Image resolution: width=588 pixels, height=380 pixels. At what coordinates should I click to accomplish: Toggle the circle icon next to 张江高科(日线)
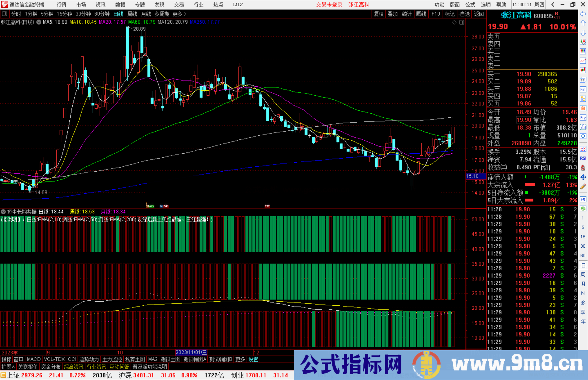point(39,22)
